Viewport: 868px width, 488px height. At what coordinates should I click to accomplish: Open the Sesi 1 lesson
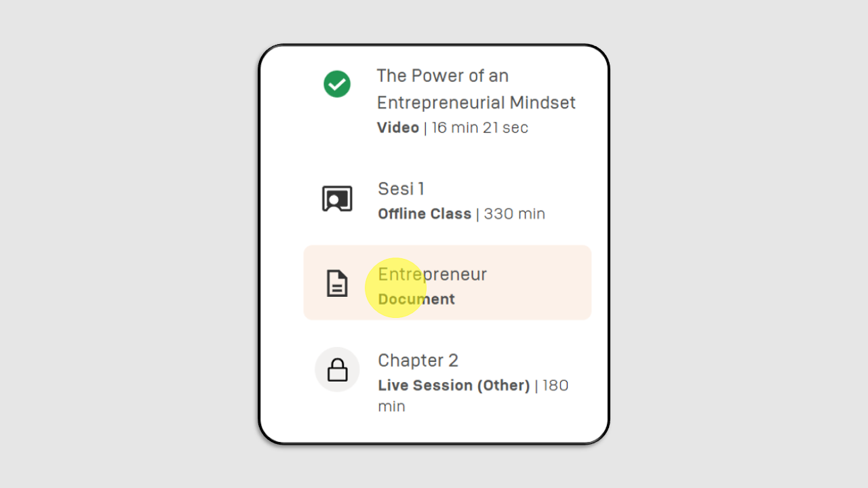[x=401, y=188]
